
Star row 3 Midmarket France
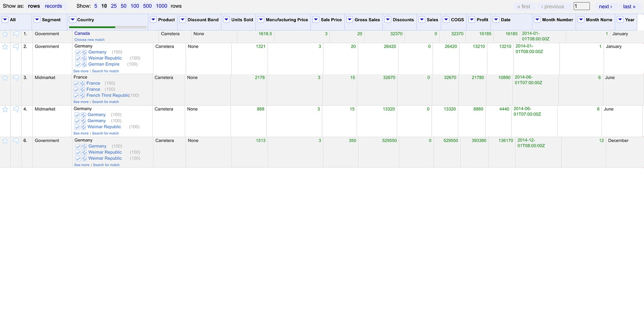coord(5,78)
